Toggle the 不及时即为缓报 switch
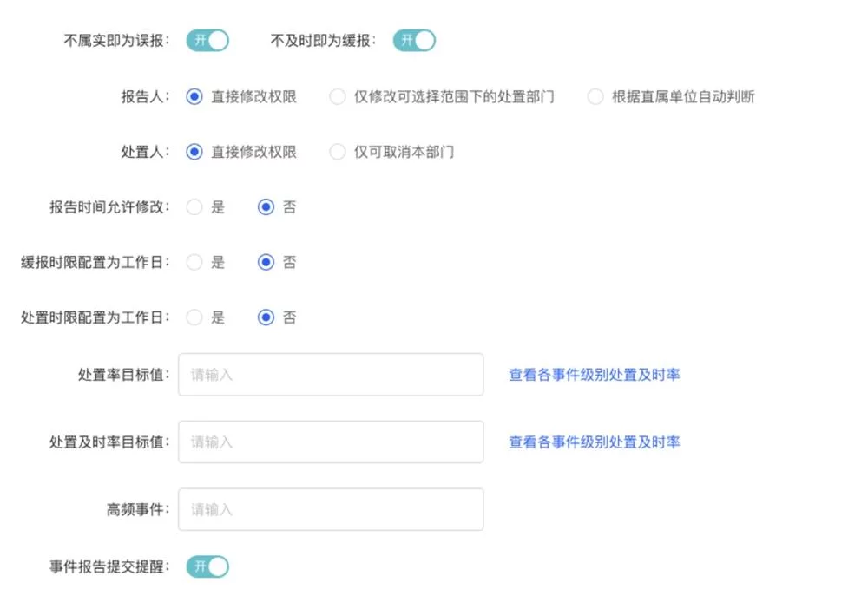 pyautogui.click(x=414, y=40)
